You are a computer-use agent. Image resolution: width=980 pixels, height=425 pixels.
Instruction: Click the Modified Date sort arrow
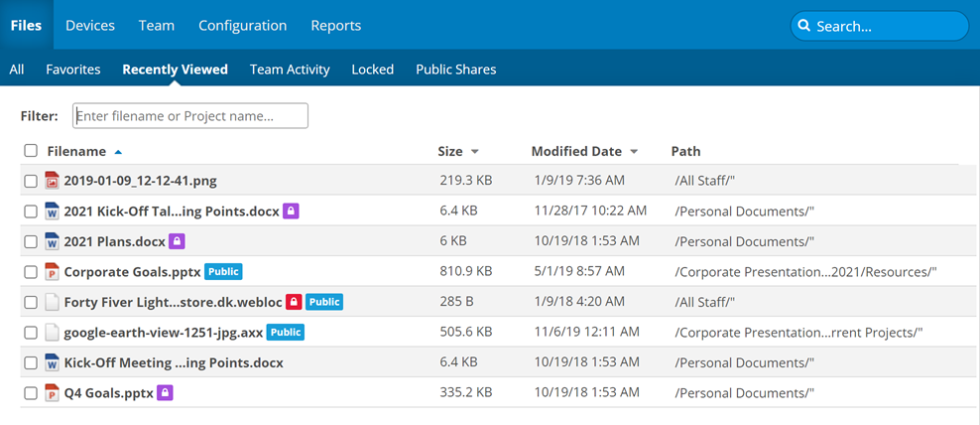pyautogui.click(x=634, y=152)
